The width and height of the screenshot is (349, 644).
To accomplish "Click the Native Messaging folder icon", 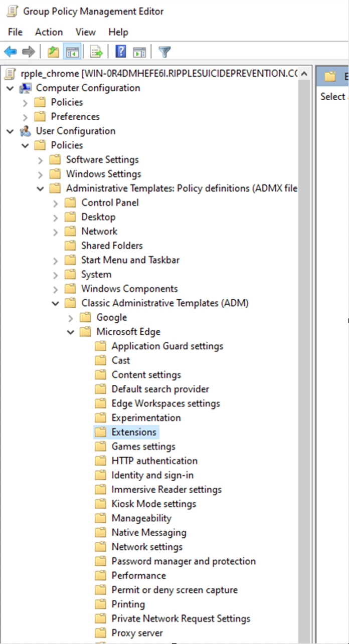I will click(101, 533).
